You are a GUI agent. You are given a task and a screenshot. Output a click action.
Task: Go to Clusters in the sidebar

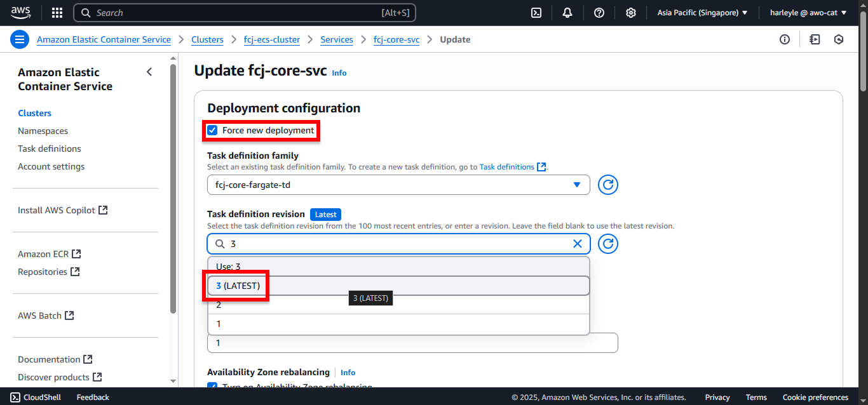coord(34,113)
